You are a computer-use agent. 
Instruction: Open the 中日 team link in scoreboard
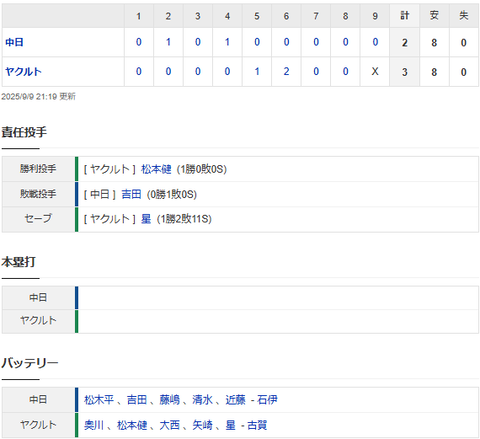[14, 42]
